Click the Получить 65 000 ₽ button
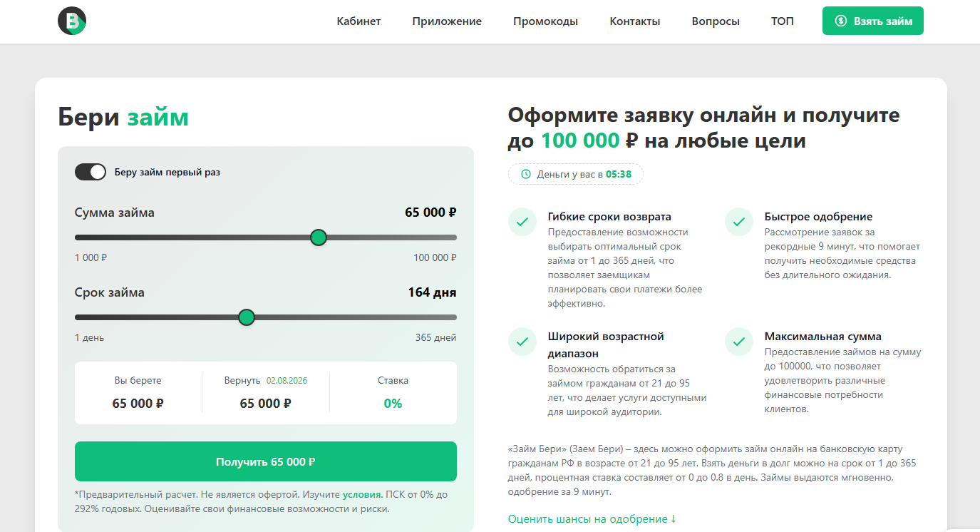Image resolution: width=980 pixels, height=532 pixels. [266, 461]
